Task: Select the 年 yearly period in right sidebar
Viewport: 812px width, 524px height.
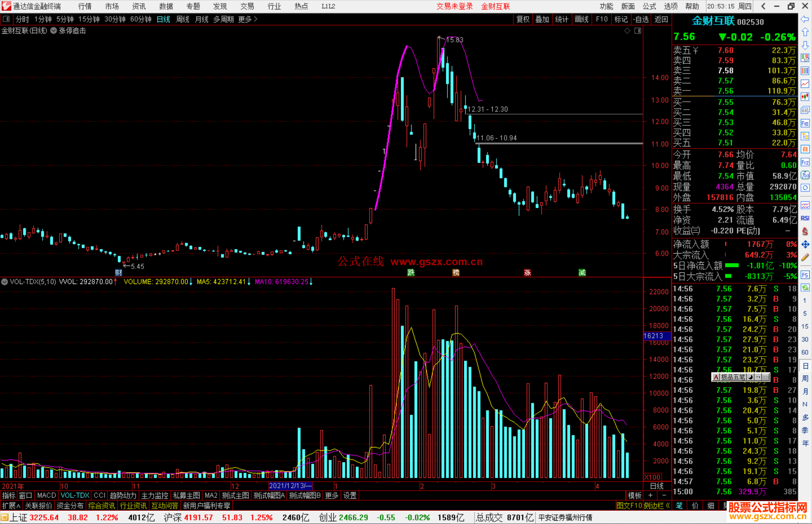Action: [x=805, y=443]
